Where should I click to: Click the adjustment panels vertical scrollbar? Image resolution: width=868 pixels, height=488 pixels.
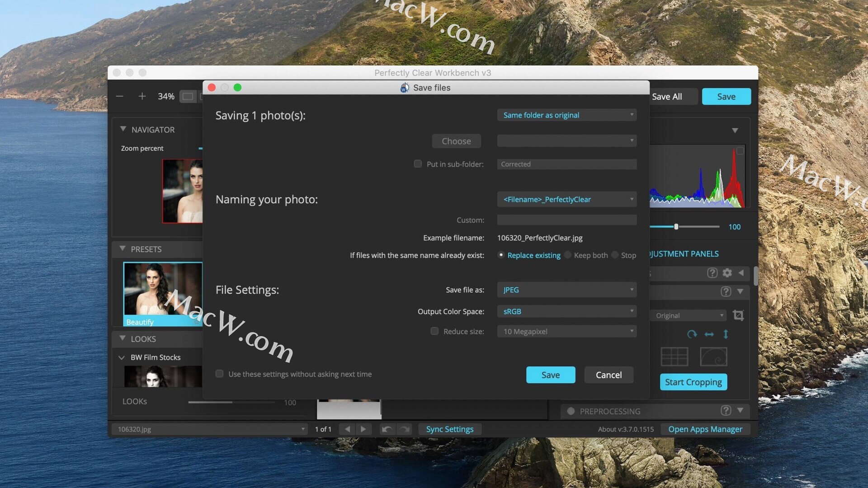(x=755, y=276)
